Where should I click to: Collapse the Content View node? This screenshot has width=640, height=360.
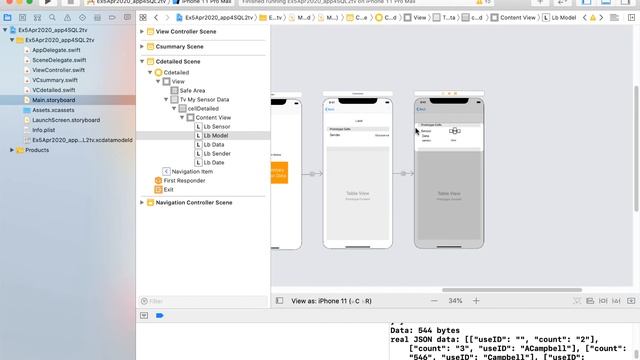point(182,117)
